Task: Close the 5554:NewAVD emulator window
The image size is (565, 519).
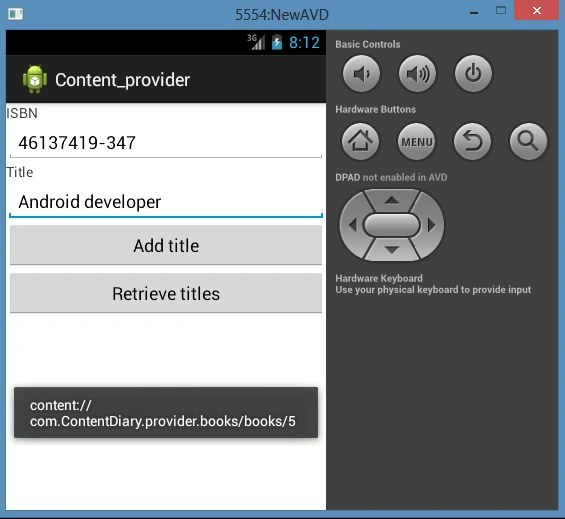Action: pyautogui.click(x=537, y=10)
